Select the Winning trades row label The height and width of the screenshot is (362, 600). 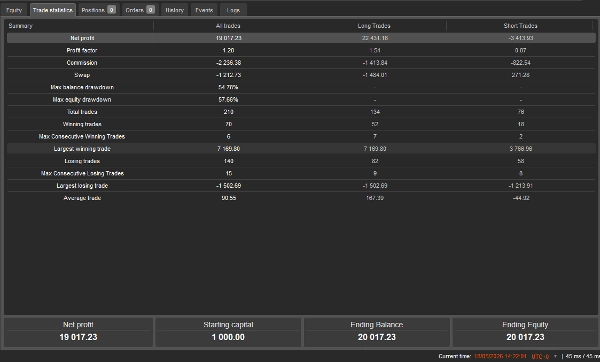pos(82,124)
